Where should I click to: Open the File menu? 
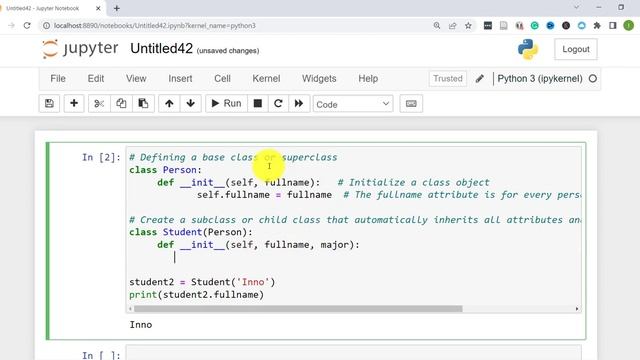58,78
